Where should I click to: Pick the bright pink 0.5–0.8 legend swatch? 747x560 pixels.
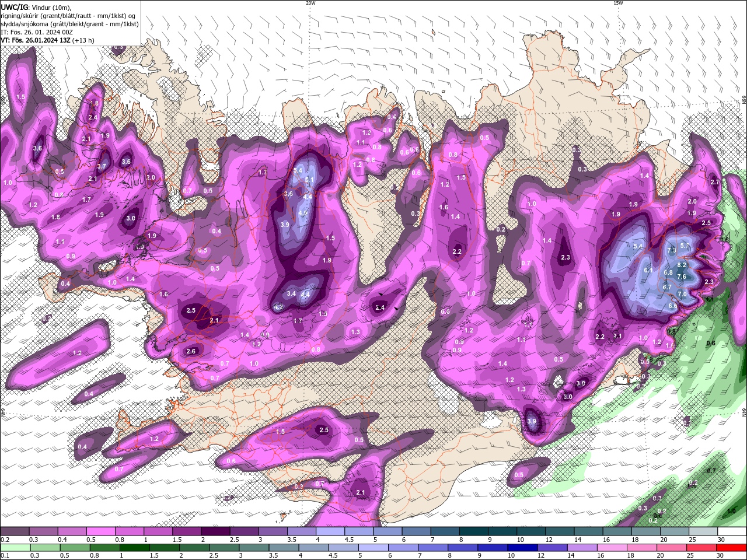pos(100,531)
